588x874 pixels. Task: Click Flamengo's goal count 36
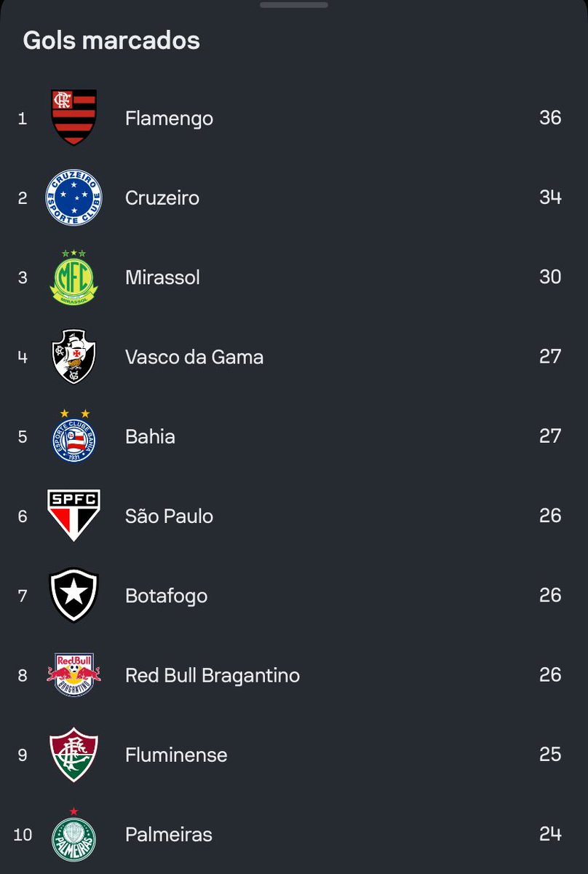point(550,117)
